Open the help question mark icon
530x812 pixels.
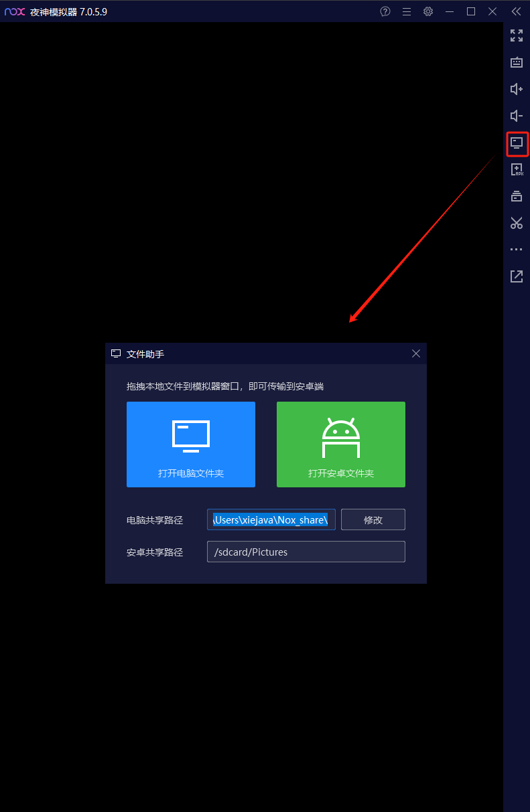(x=385, y=11)
